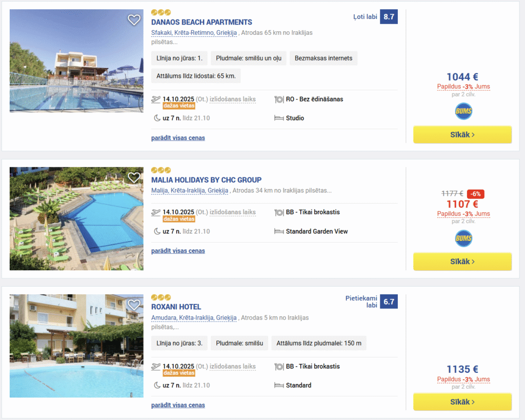This screenshot has height=420, width=525.
Task: Click the -6% discount badge
Action: coord(476,194)
